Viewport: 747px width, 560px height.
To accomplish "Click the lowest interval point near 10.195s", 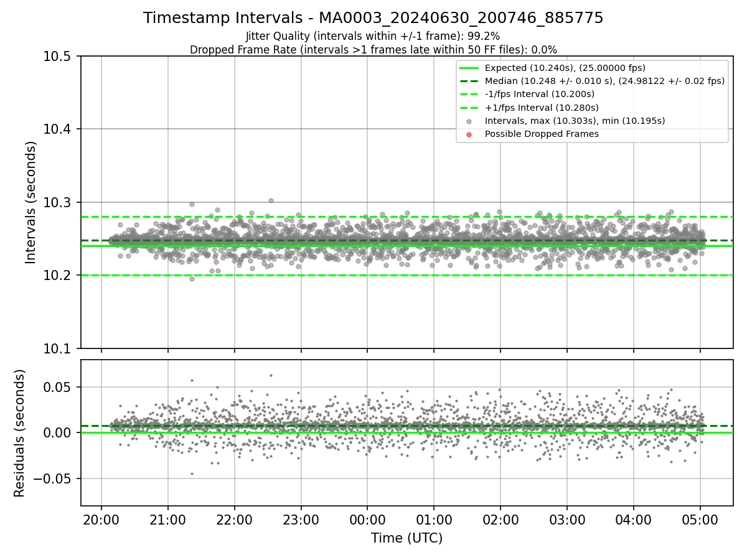I will [192, 279].
